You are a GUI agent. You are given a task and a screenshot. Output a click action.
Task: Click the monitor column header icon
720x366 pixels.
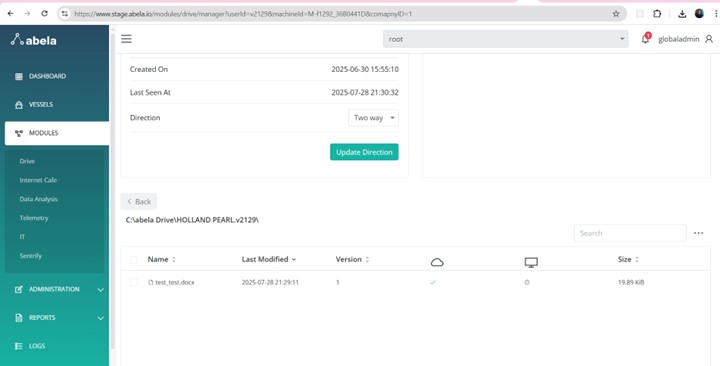coord(531,262)
